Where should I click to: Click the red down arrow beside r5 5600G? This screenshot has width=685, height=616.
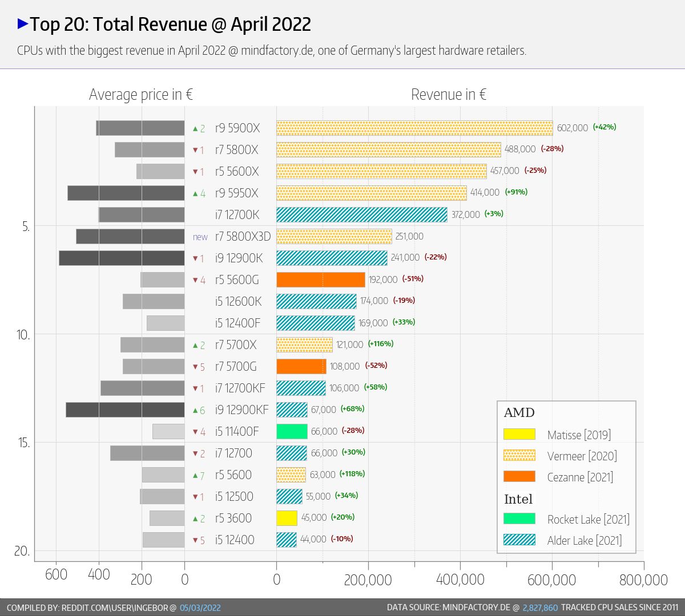[x=195, y=281]
